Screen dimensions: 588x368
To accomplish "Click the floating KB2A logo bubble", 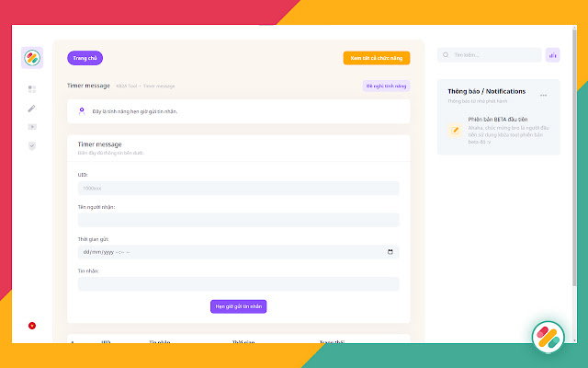I will 548,338.
